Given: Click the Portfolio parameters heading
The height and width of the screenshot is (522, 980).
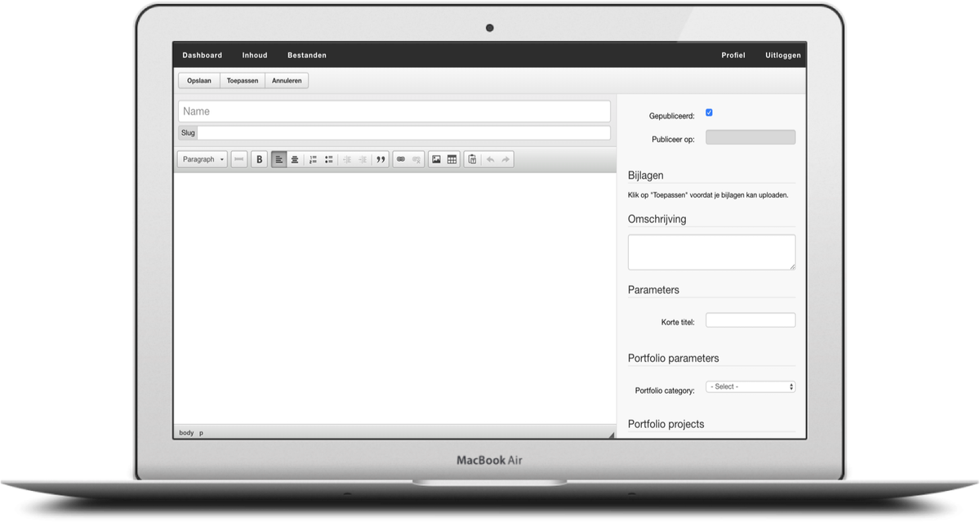Looking at the screenshot, I should 674,358.
